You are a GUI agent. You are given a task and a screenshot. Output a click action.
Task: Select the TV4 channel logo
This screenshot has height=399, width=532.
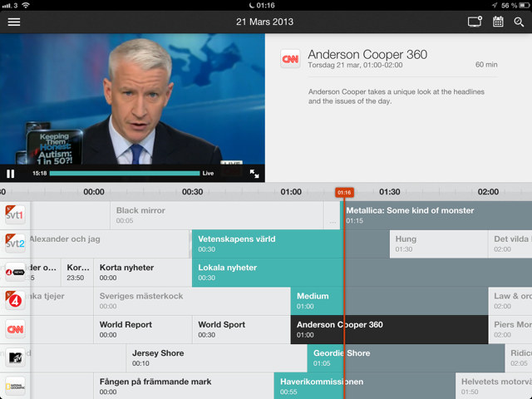pos(15,301)
